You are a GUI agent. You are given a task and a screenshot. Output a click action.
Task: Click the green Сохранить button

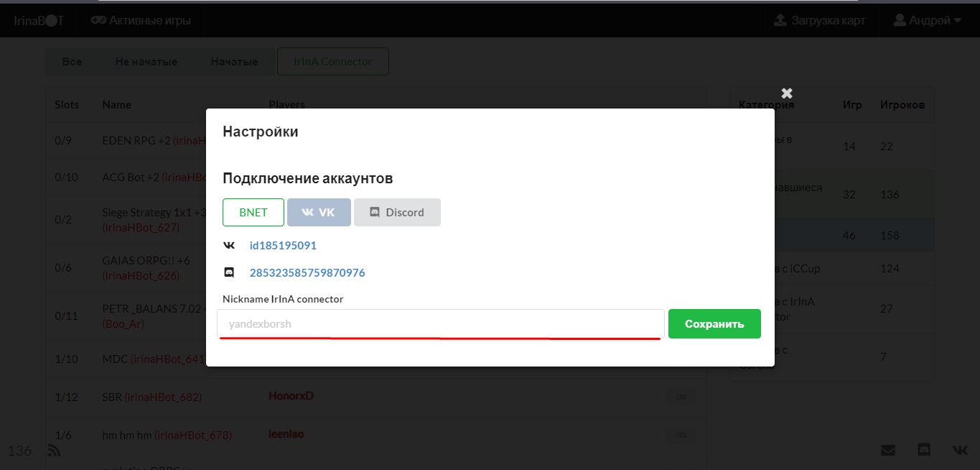tap(714, 324)
